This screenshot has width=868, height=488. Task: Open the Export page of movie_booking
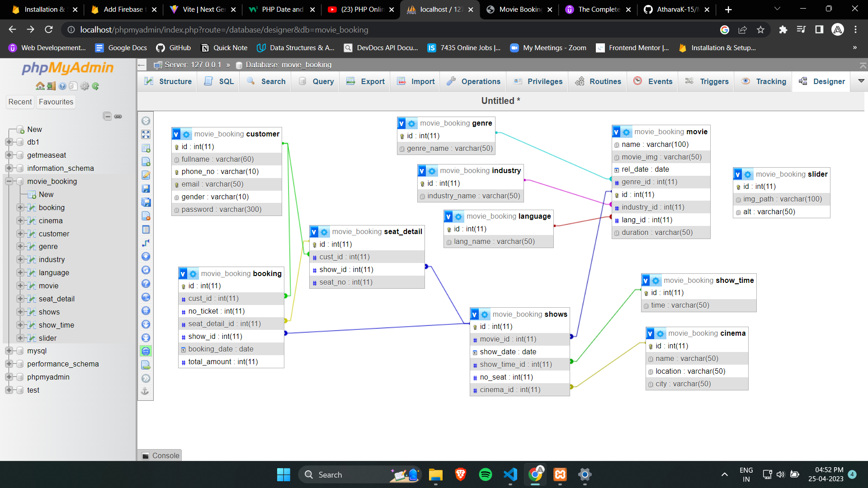tap(371, 81)
